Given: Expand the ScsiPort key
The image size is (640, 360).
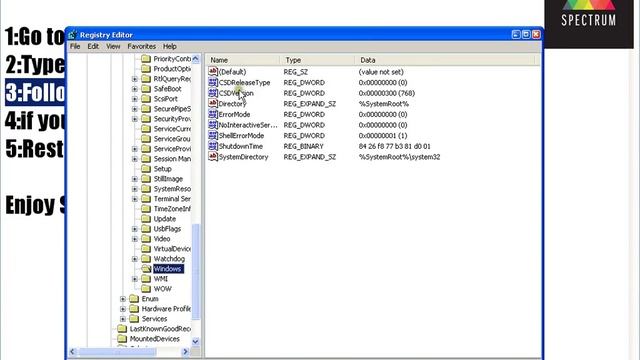Looking at the screenshot, I should 135,99.
